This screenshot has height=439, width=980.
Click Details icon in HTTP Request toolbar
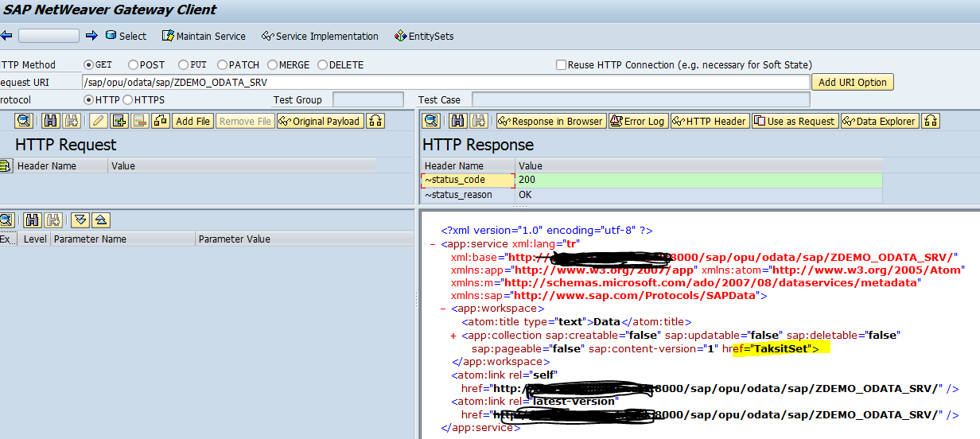[x=24, y=121]
